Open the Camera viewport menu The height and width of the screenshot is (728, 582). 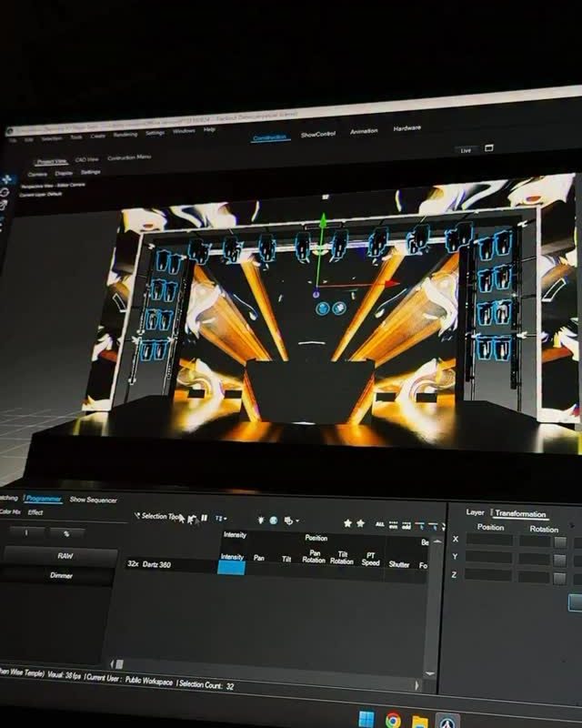coord(37,175)
